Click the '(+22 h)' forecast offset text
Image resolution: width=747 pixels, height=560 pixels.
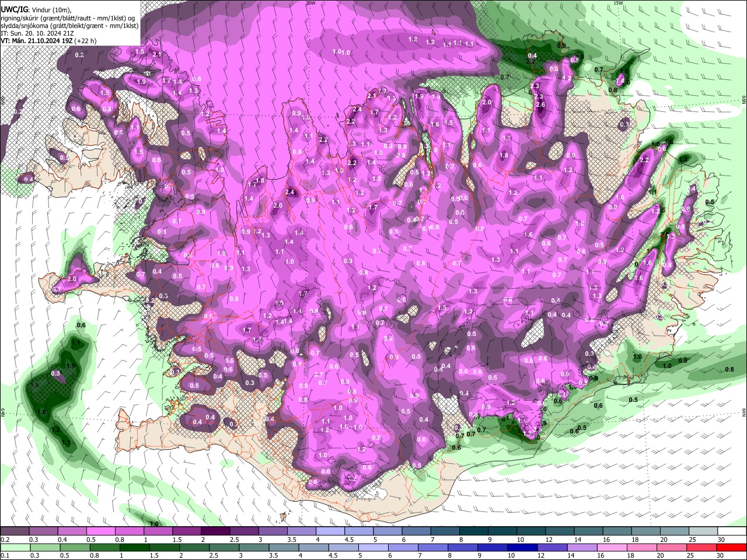[85, 41]
